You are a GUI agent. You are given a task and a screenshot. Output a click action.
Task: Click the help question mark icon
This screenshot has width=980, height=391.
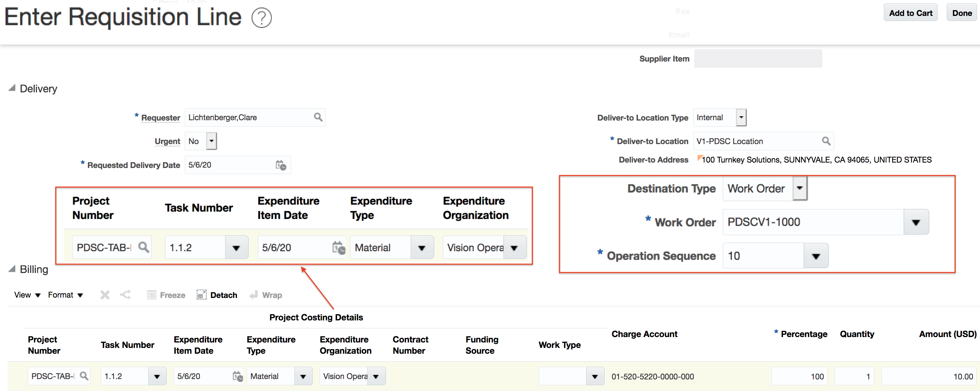click(261, 17)
